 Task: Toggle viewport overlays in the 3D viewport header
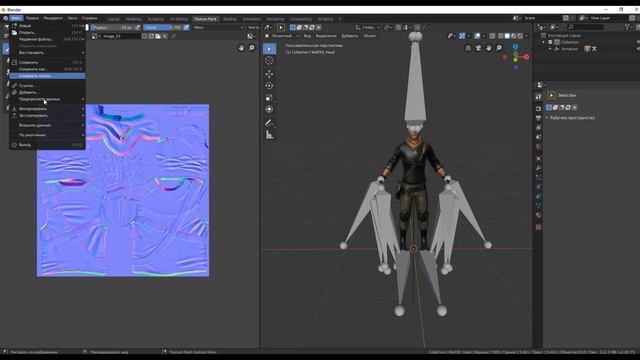pyautogui.click(x=477, y=36)
